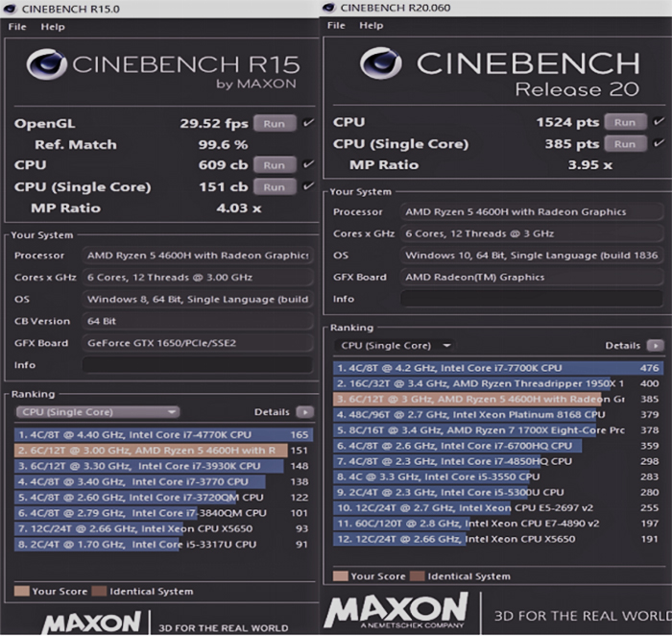Image resolution: width=672 pixels, height=636 pixels.
Task: Click the Cores x GHz field showing 3.00 GHz
Action: click(x=198, y=277)
